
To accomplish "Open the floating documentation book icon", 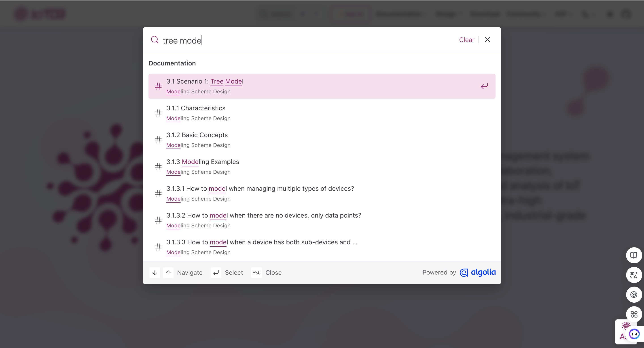I will [x=634, y=255].
